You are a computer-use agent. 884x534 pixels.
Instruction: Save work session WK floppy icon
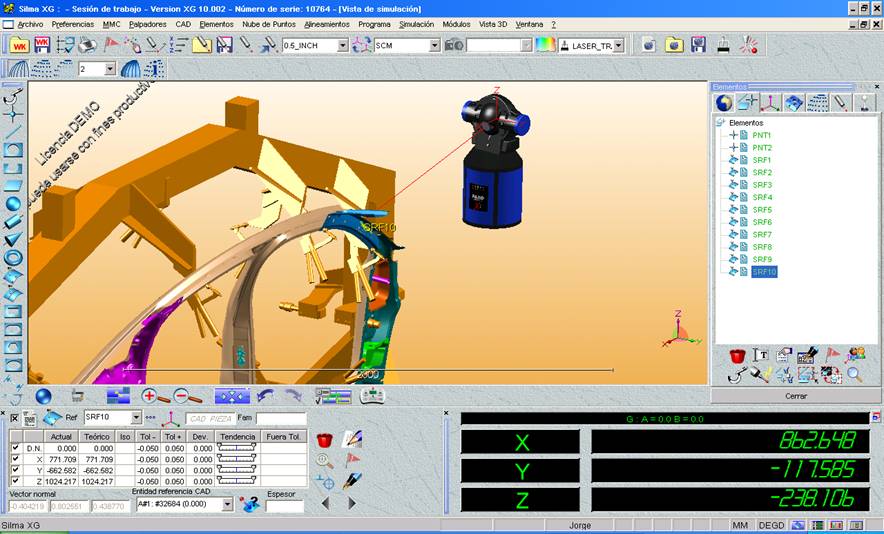(x=42, y=45)
